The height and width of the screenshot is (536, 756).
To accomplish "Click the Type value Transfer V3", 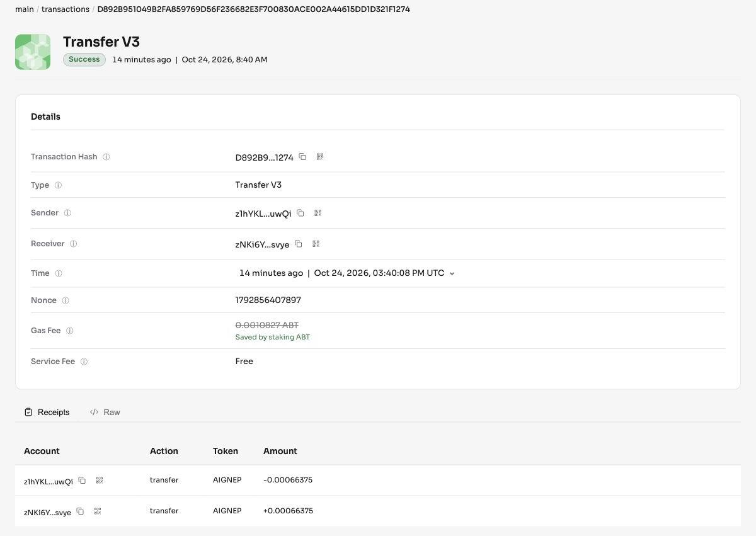I will (258, 185).
